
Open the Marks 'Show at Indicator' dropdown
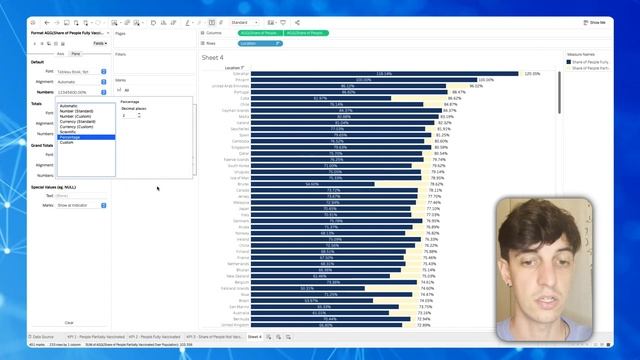coord(104,205)
